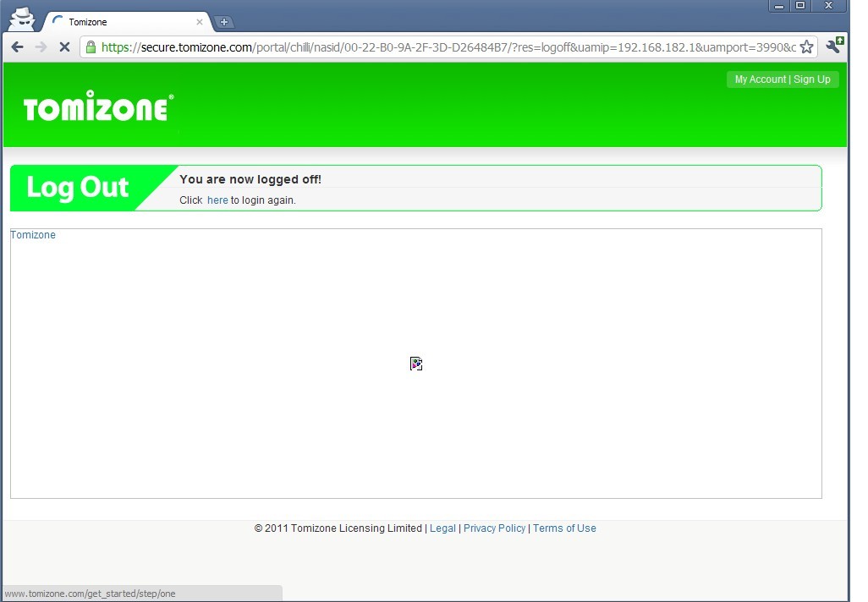Click the status bar URL text
This screenshot has height=602, width=868.
click(90, 594)
